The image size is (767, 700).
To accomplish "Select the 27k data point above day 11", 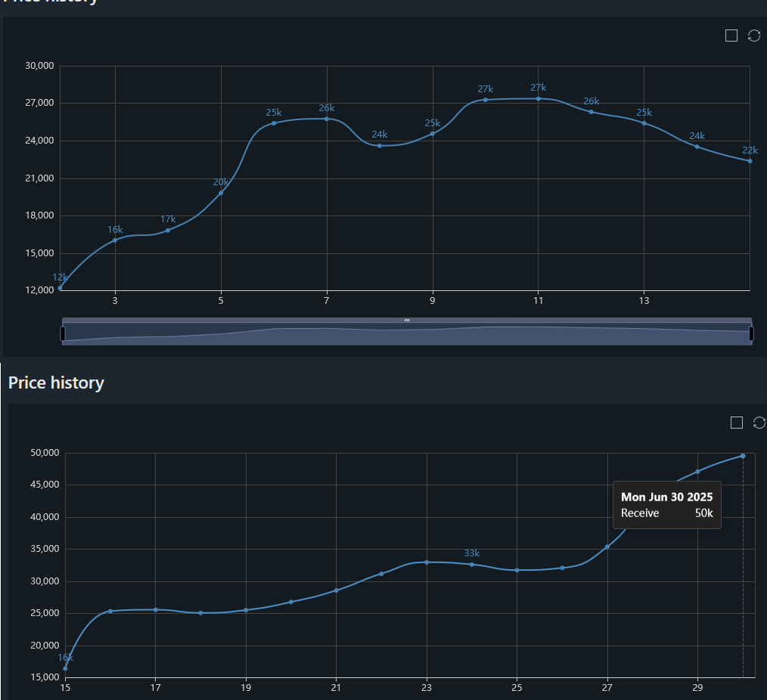I will click(538, 99).
